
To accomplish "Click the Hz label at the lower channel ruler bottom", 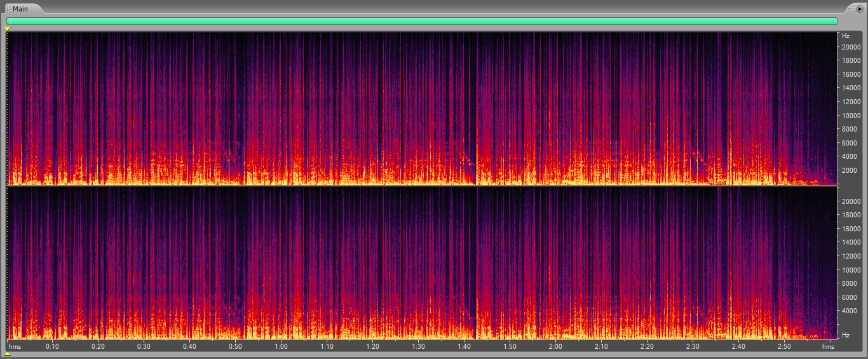I will coord(846,335).
